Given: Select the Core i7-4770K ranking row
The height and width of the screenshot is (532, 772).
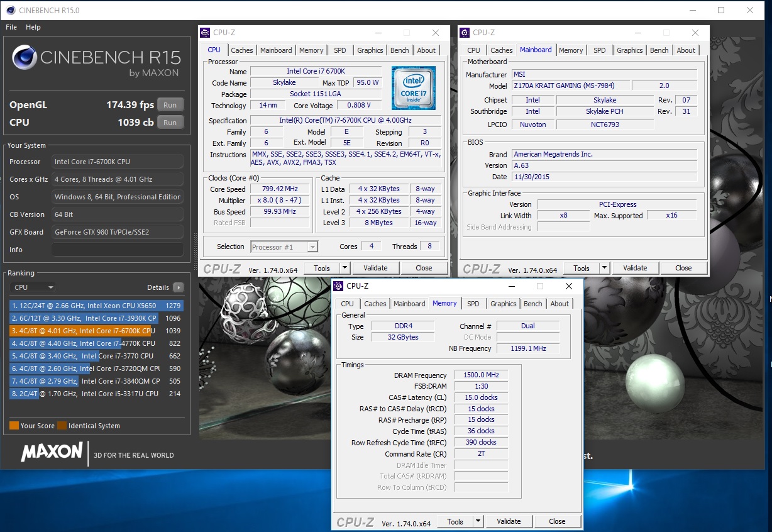Looking at the screenshot, I should pos(96,343).
